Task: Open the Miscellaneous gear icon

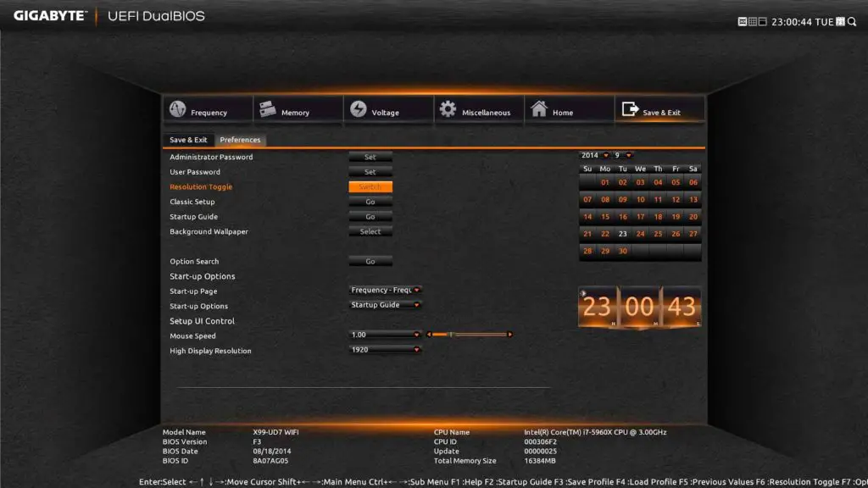Action: click(448, 109)
